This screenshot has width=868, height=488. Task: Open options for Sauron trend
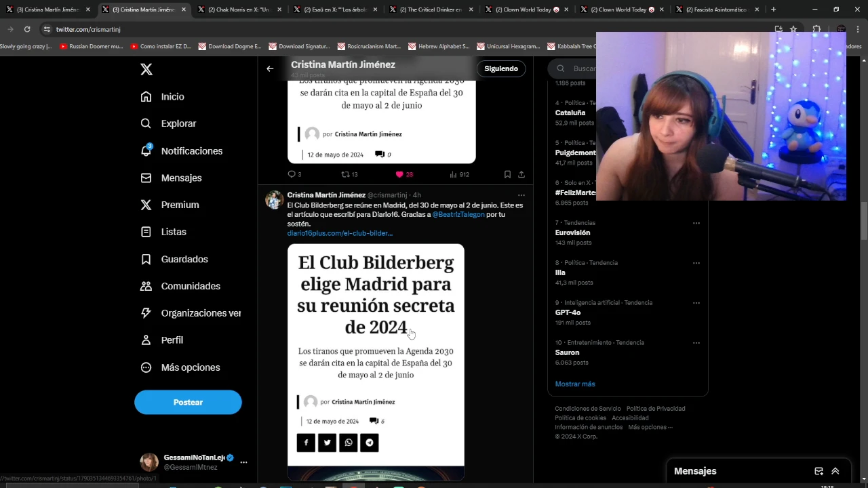696,343
